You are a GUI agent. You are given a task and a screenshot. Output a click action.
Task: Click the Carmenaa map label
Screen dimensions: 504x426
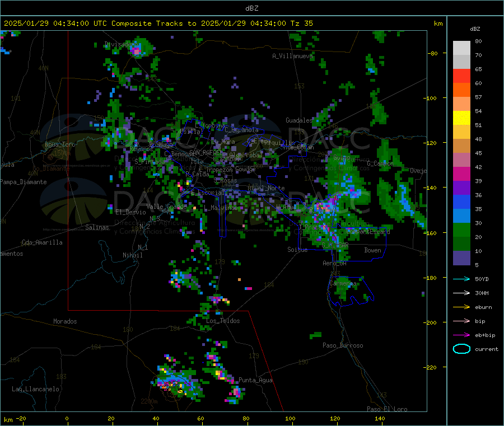[343, 283]
